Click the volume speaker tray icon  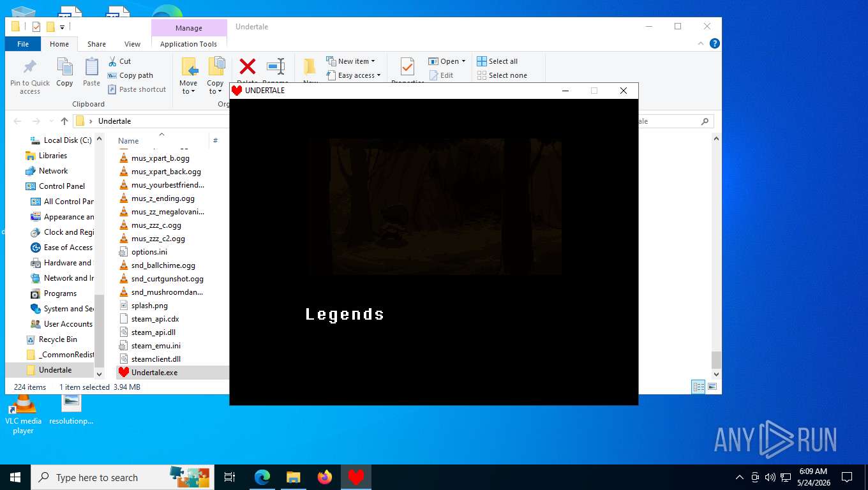[x=770, y=477]
